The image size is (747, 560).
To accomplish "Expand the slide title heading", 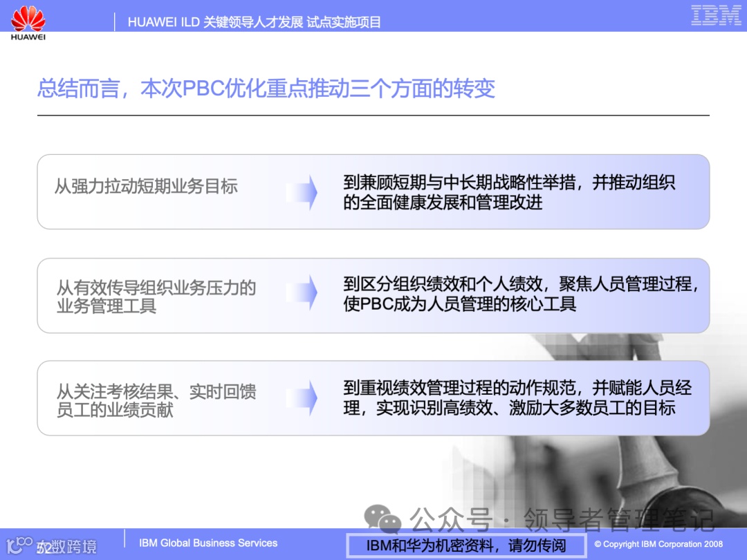I will [x=266, y=89].
